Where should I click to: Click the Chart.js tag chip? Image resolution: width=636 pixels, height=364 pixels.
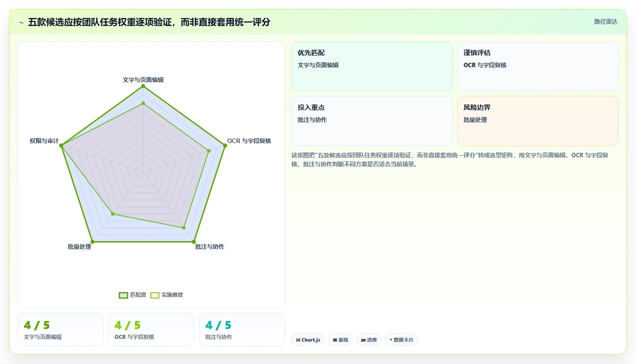point(308,340)
